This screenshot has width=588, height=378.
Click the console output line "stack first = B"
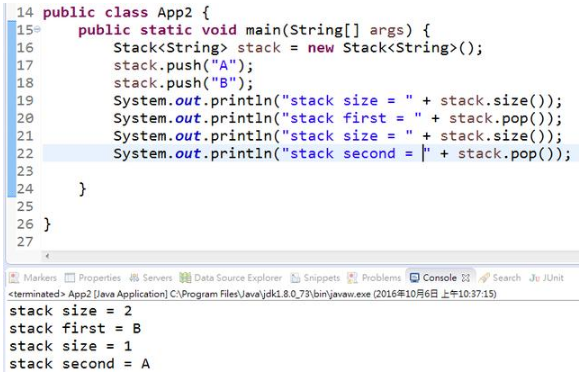[75, 328]
